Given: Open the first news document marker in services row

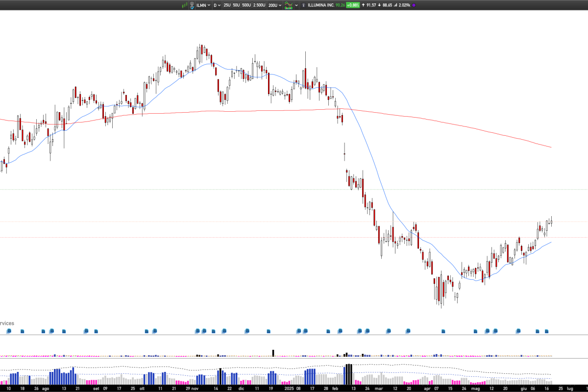Looking at the screenshot, I should tap(9, 331).
